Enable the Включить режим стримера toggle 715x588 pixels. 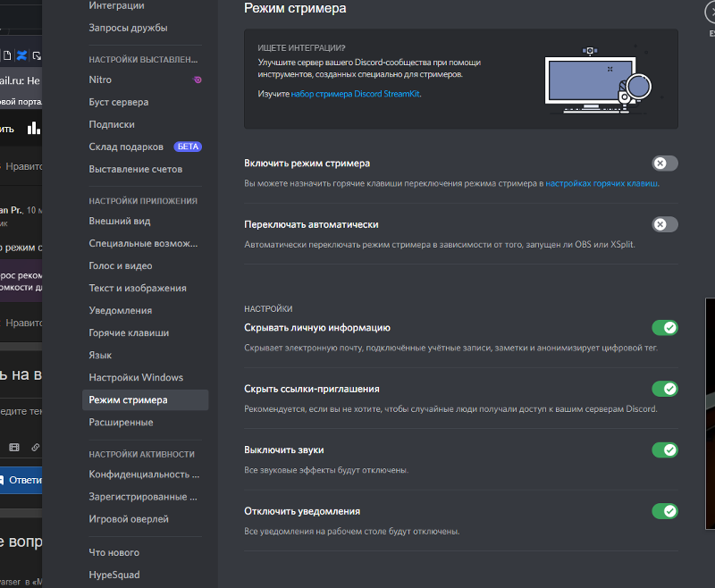pyautogui.click(x=664, y=164)
